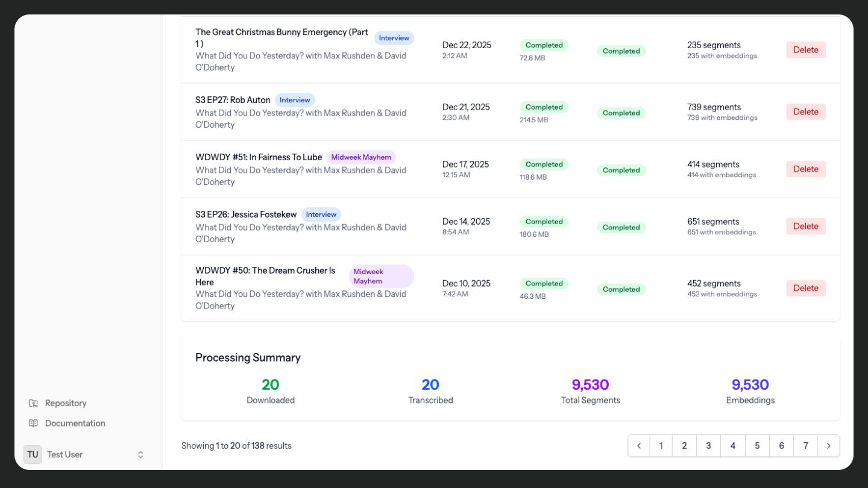Viewport: 868px width, 488px height.
Task: Expand the Test User account menu
Action: (x=140, y=455)
